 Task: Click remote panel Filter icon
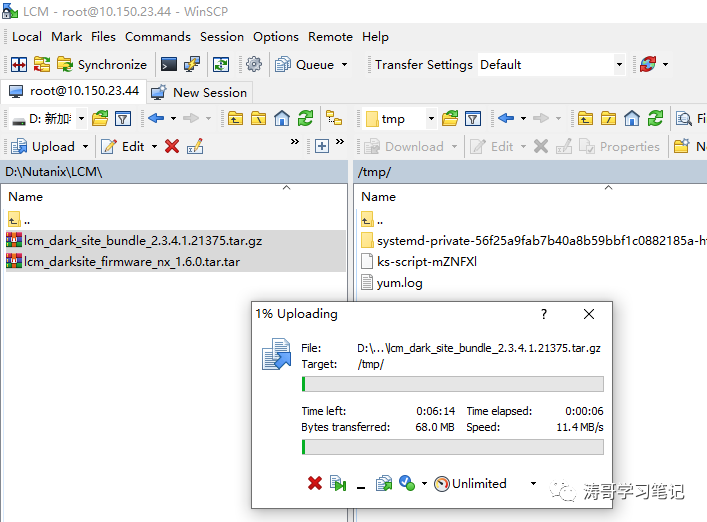click(473, 119)
